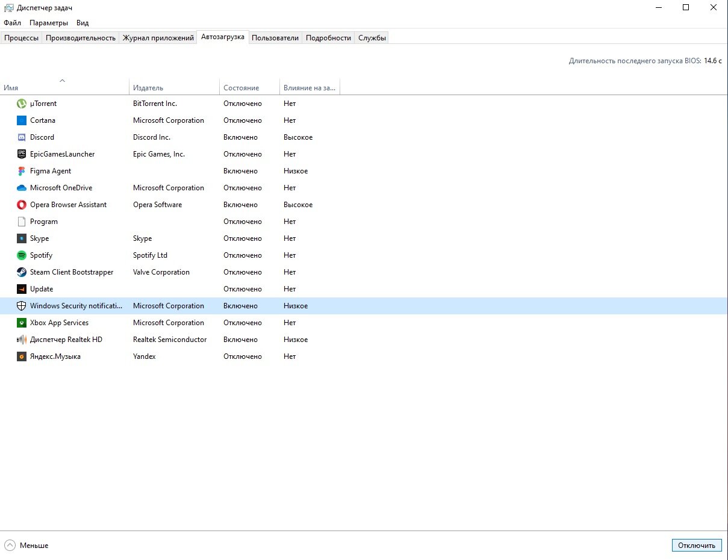Click the Discord icon in the list
Screen dimensions: 728x560
coord(22,137)
